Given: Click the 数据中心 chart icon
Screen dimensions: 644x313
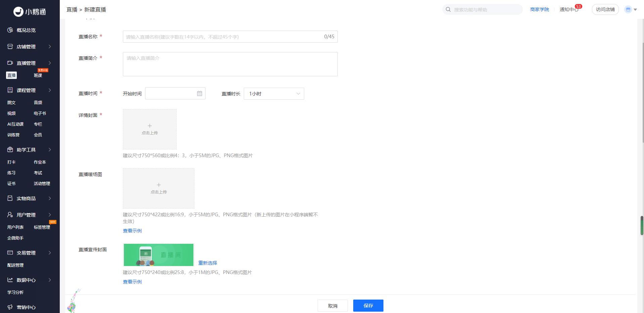Looking at the screenshot, I should click(10, 280).
